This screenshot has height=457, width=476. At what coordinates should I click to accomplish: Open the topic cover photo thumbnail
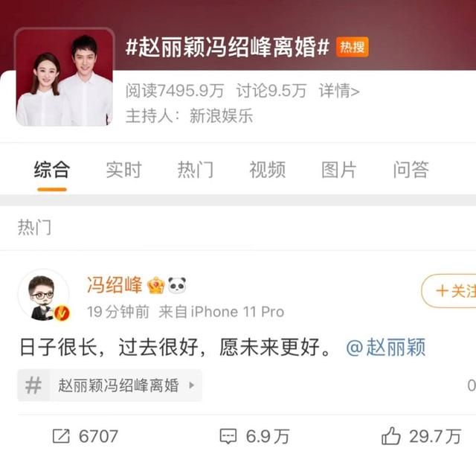(65, 77)
